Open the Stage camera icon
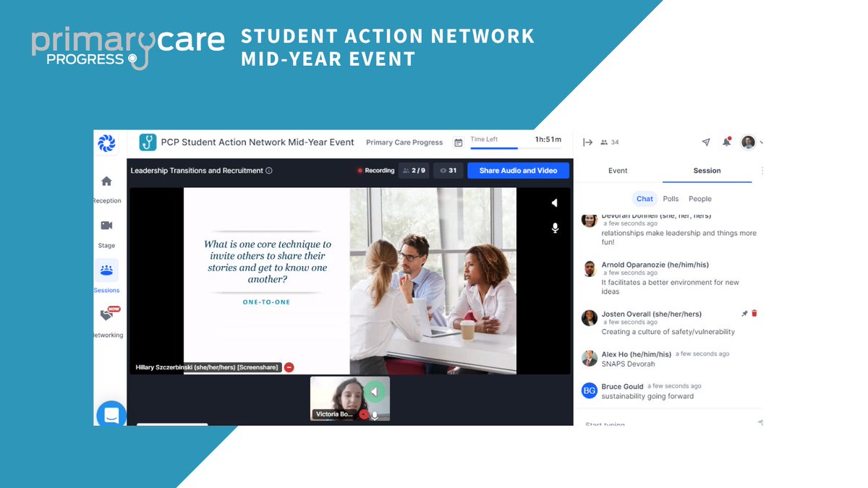868x488 pixels. 106,226
